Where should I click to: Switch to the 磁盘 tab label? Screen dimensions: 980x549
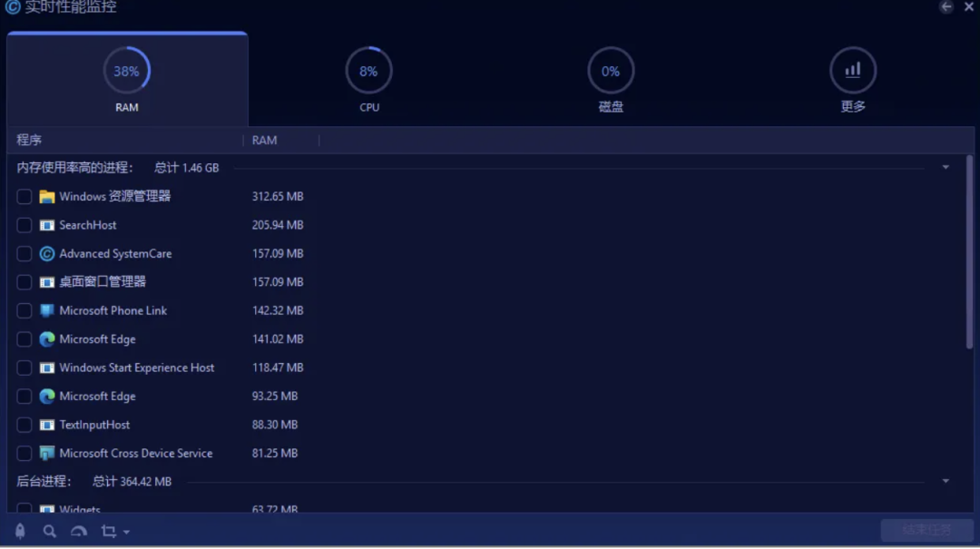point(611,107)
